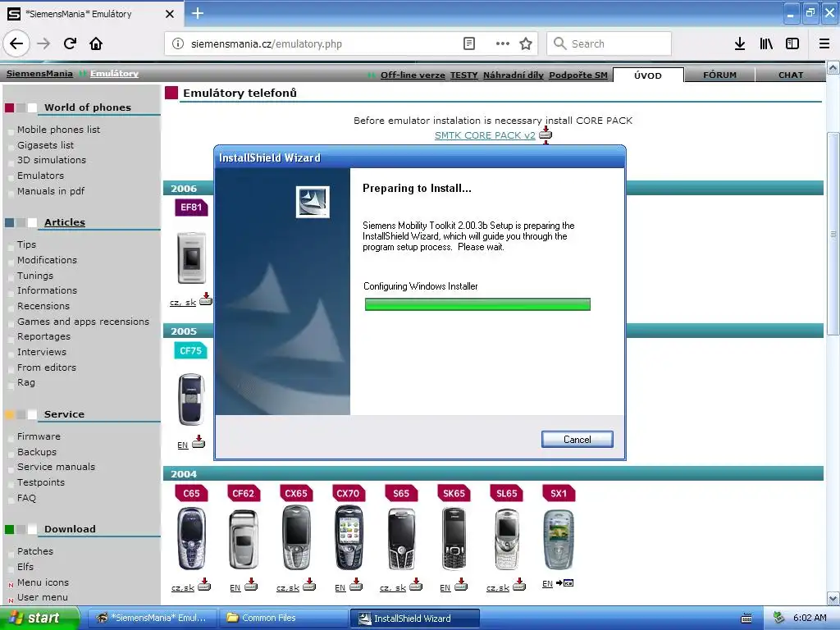The image size is (840, 630).
Task: Open 3D simulations in sidebar
Action: coord(52,160)
